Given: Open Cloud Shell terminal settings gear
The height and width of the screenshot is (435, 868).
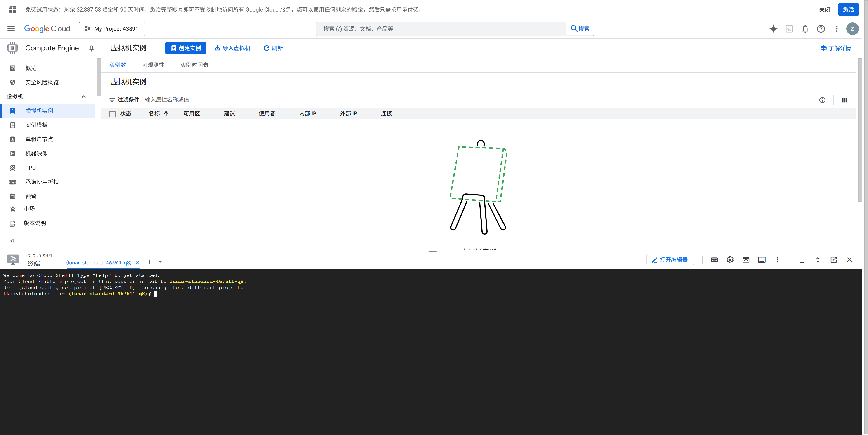Looking at the screenshot, I should (x=730, y=260).
